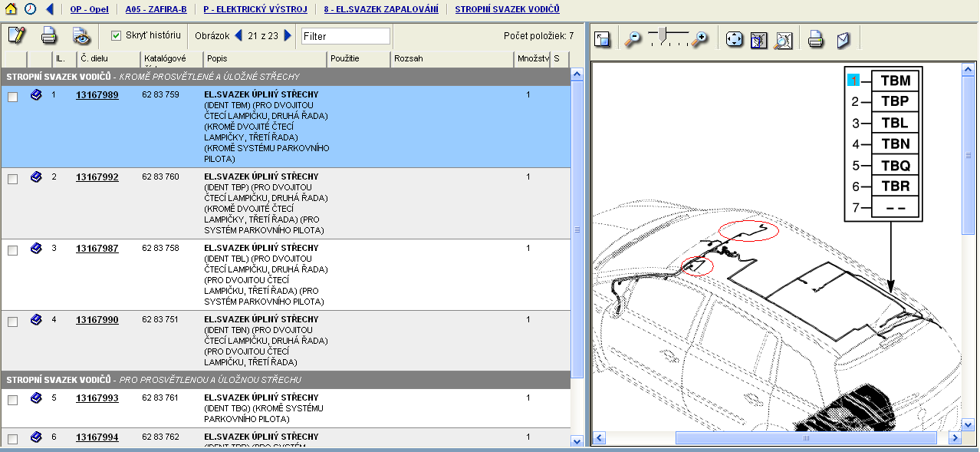Image resolution: width=980 pixels, height=452 pixels.
Task: Go to the home page icon
Action: 11,9
